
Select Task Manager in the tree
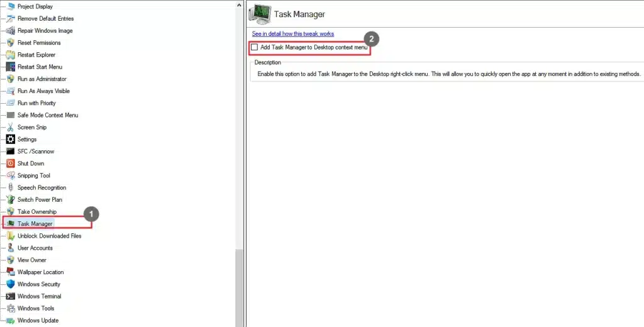[35, 224]
